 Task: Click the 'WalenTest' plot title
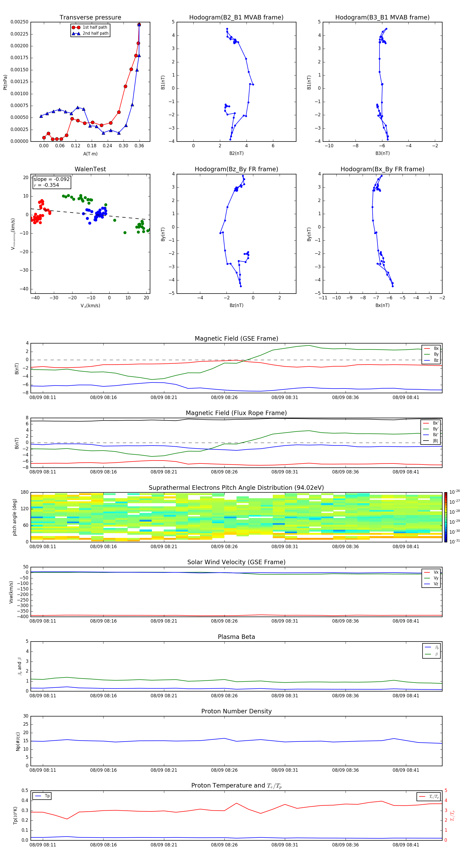pyautogui.click(x=90, y=169)
